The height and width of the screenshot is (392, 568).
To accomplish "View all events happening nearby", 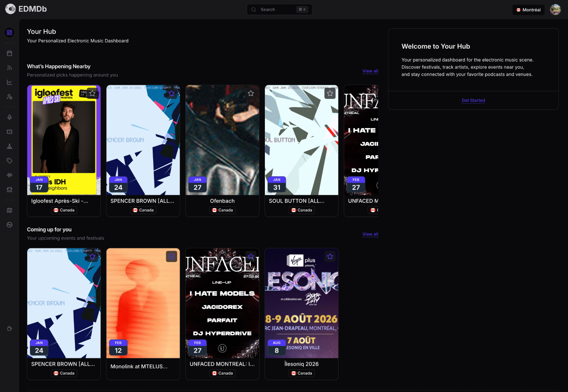I will click(370, 71).
